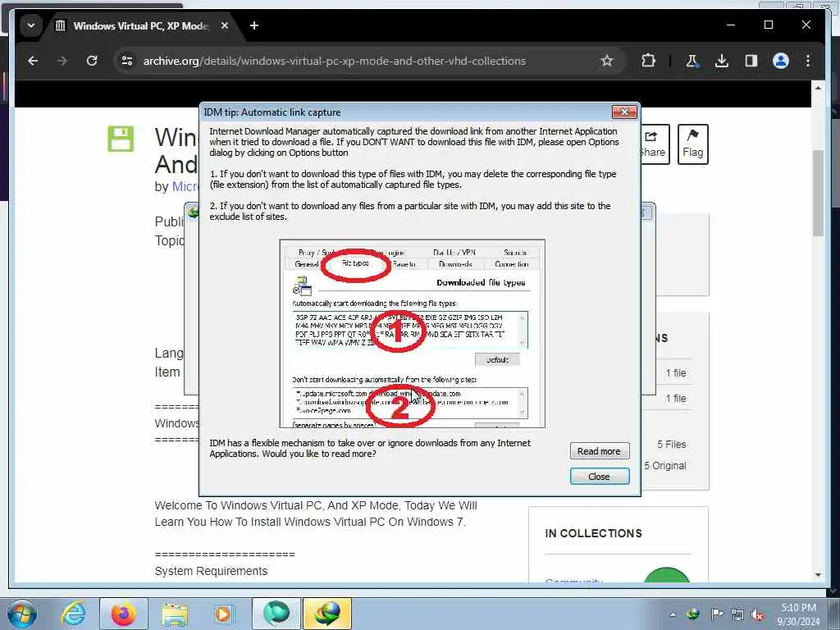840x630 pixels.
Task: Launch Internet Explorer from taskbar
Action: [x=73, y=614]
